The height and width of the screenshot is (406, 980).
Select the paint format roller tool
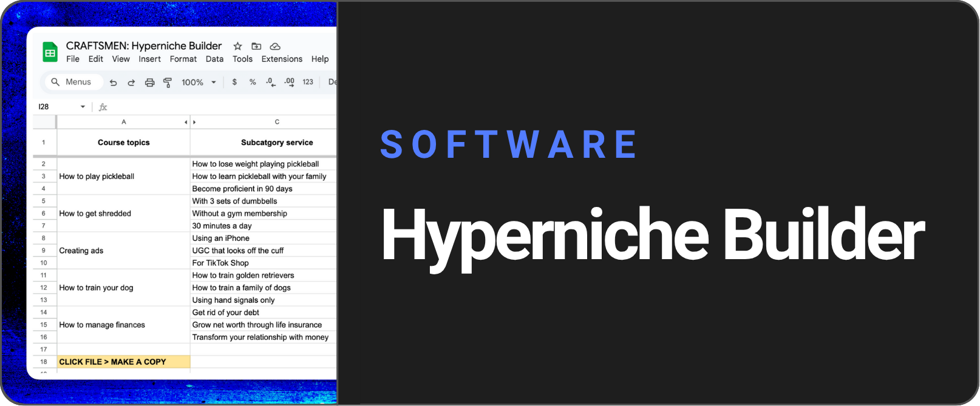(x=168, y=83)
